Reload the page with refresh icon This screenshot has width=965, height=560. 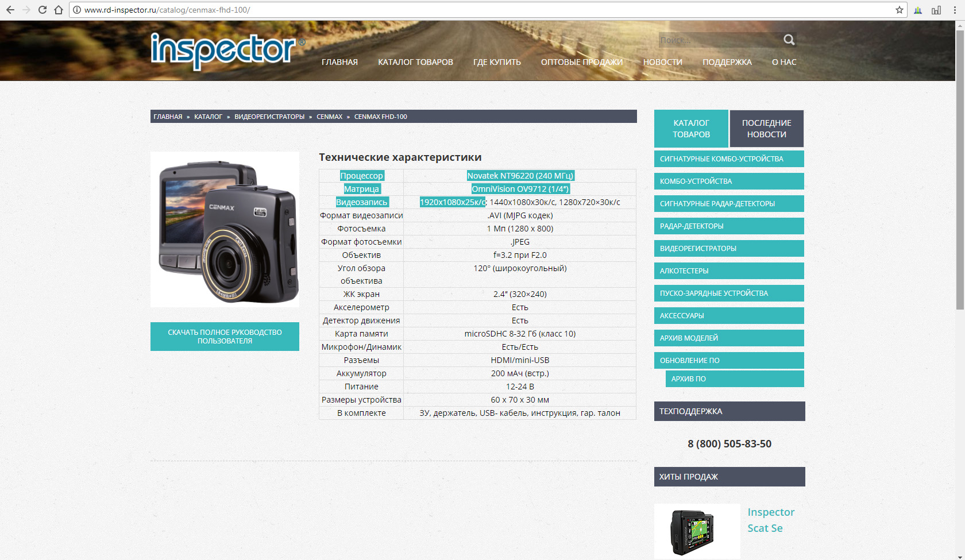pos(42,10)
